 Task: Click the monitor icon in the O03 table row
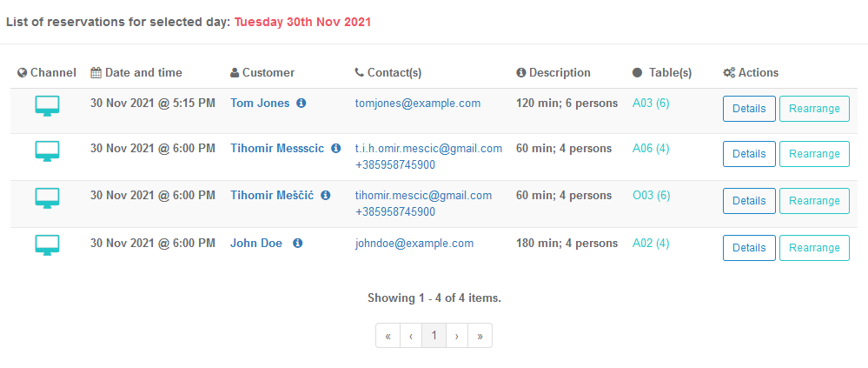click(47, 197)
